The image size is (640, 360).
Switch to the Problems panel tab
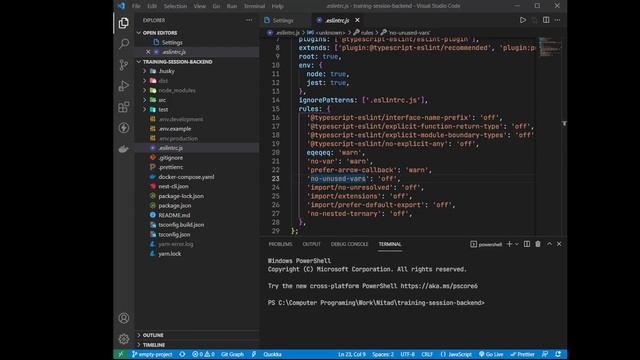[280, 244]
